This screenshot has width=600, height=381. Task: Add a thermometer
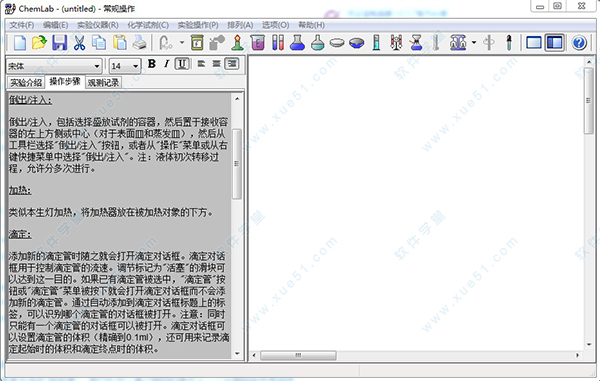click(x=436, y=42)
